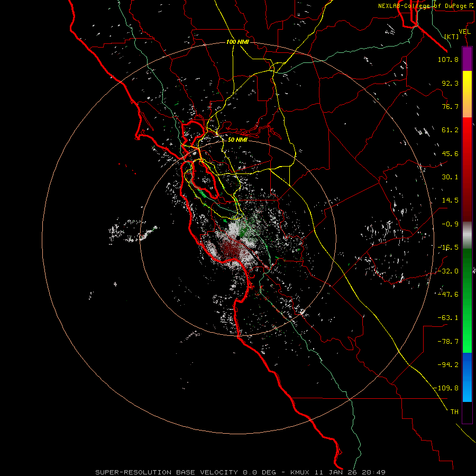Click the 14.5 velocity scale value
This screenshot has height=476, width=476.
click(x=450, y=200)
